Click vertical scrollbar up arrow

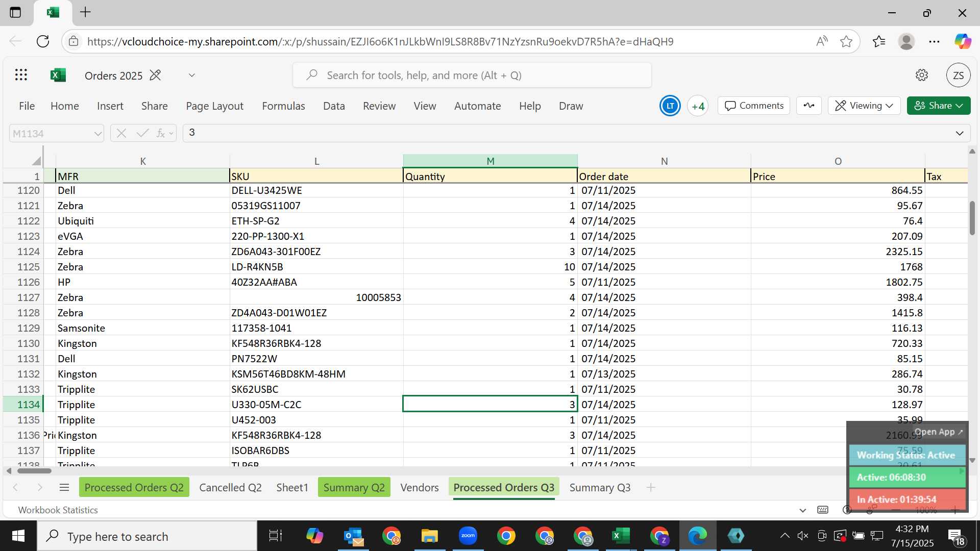972,151
